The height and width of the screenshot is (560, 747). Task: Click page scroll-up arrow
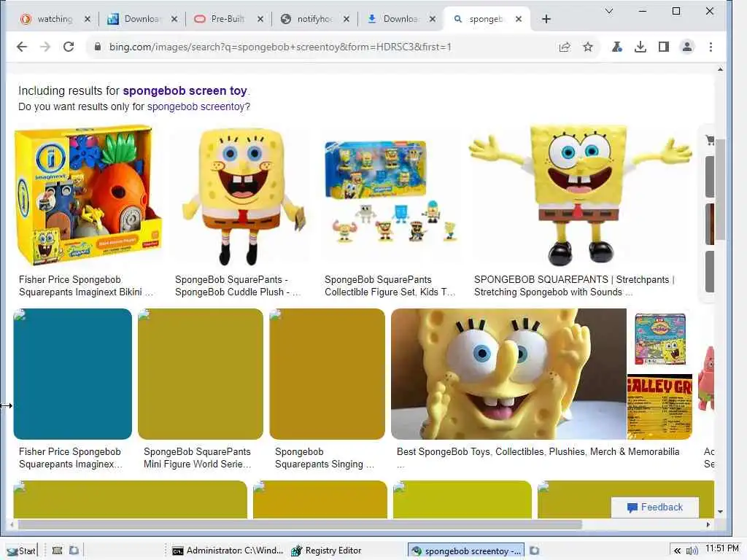coord(720,69)
